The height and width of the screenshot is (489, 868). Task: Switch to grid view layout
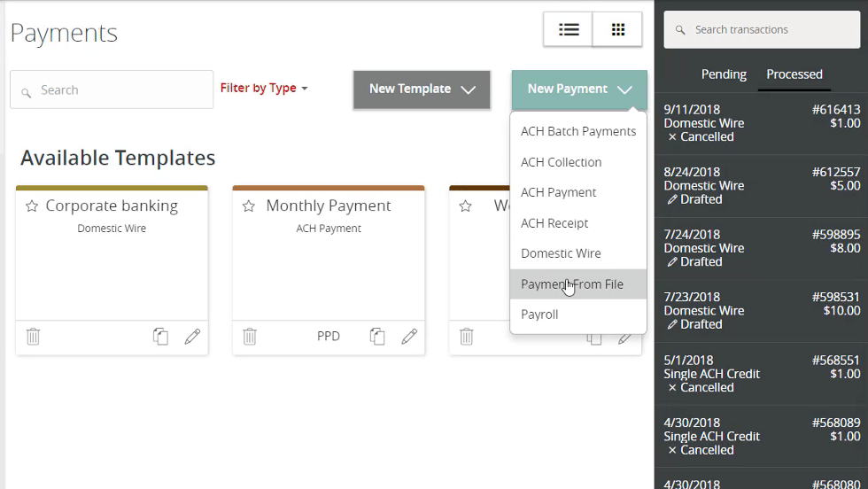click(617, 29)
